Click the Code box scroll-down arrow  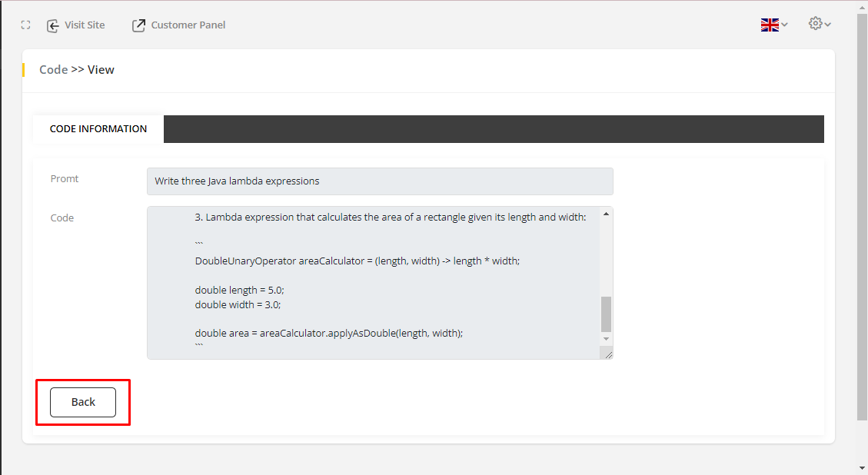(x=606, y=339)
